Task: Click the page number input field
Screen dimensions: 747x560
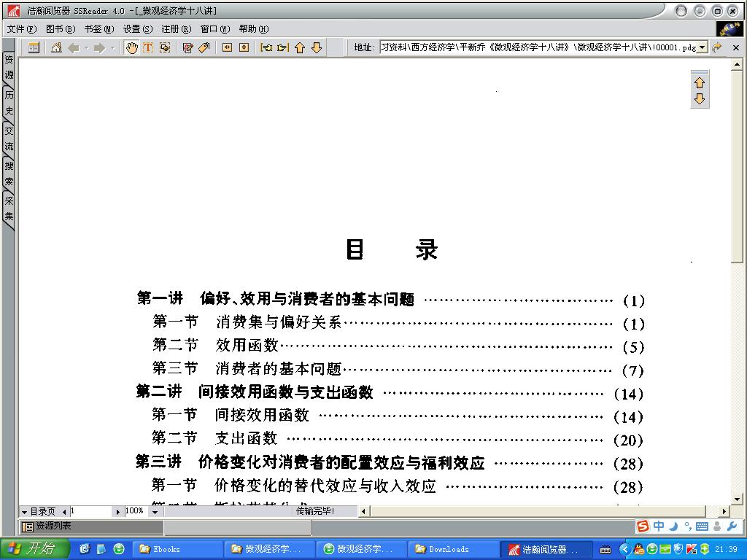Action: [91, 511]
